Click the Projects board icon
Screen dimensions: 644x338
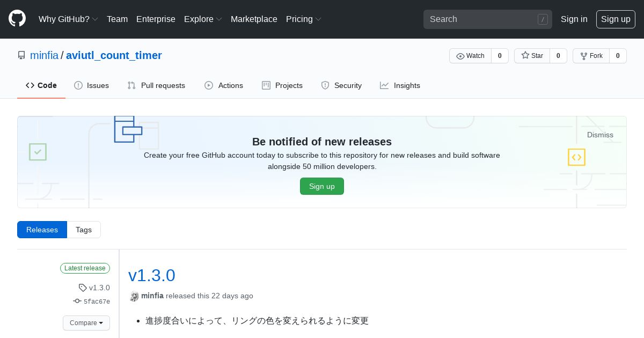point(266,85)
